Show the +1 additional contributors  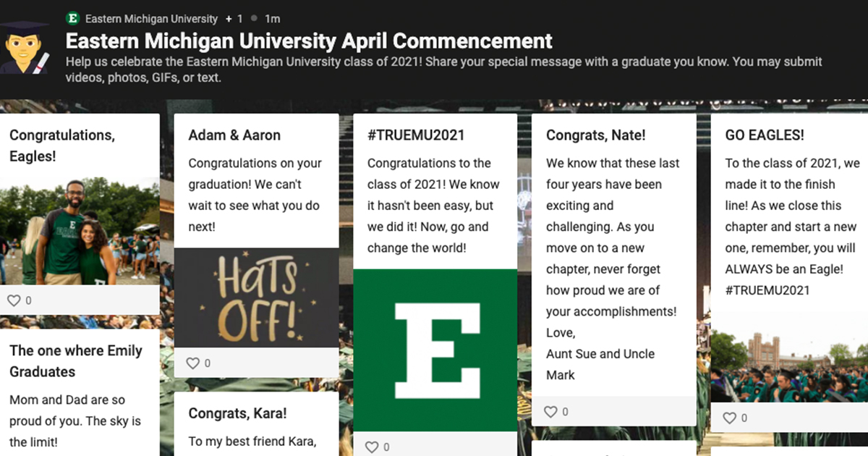click(234, 18)
